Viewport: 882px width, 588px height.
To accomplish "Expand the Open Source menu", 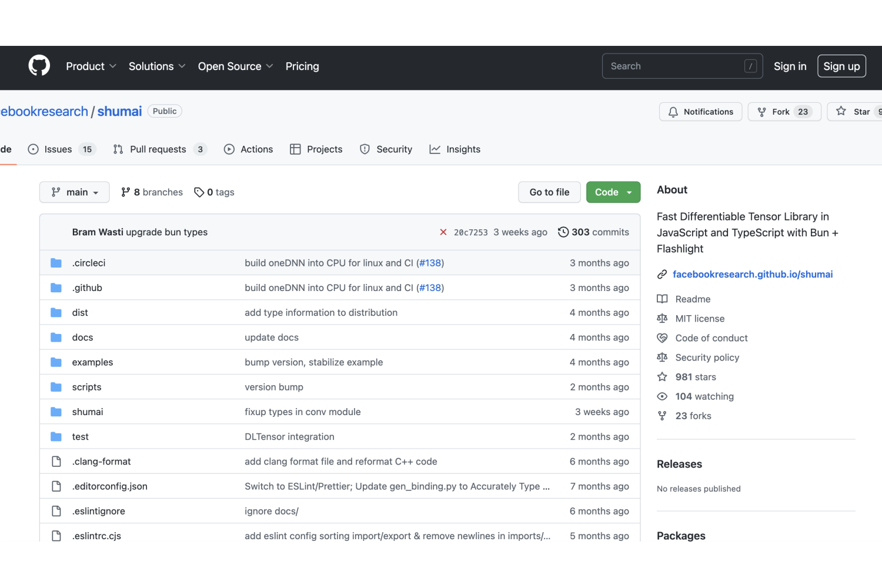I will (236, 66).
